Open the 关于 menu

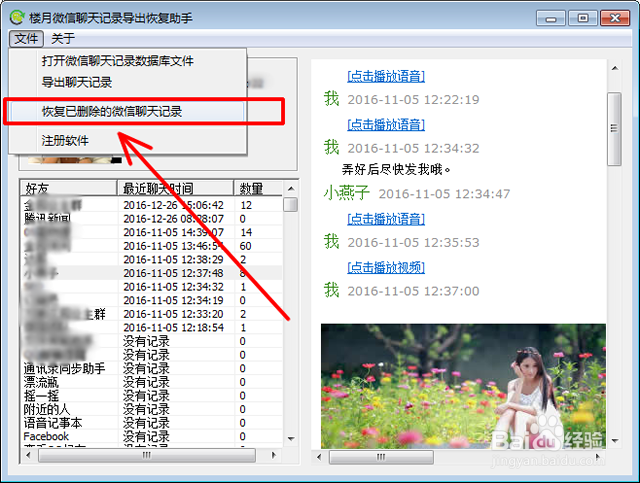[x=63, y=39]
